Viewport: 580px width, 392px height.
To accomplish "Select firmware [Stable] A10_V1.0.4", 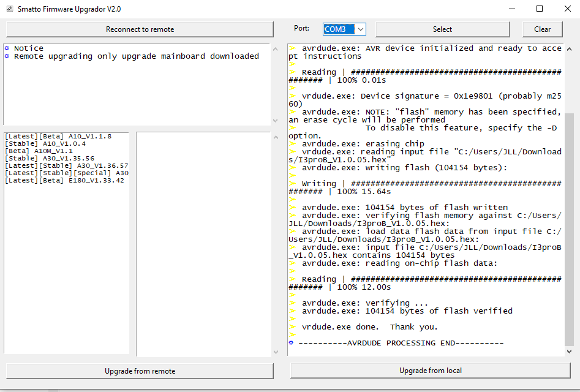I will coord(45,143).
